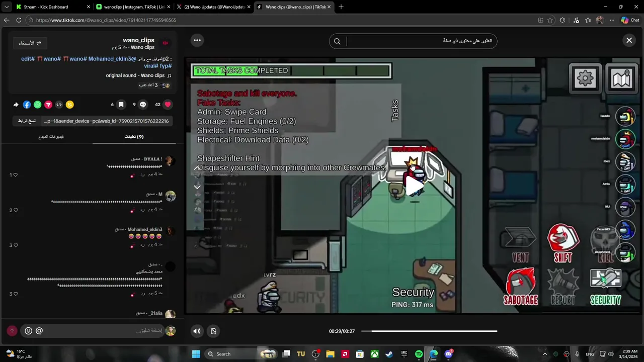Open the browser extensions icon

562,20
